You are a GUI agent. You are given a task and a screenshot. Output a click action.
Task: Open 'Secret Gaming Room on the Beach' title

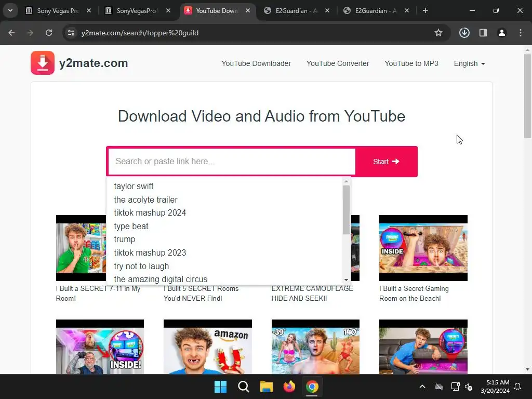coord(414,294)
